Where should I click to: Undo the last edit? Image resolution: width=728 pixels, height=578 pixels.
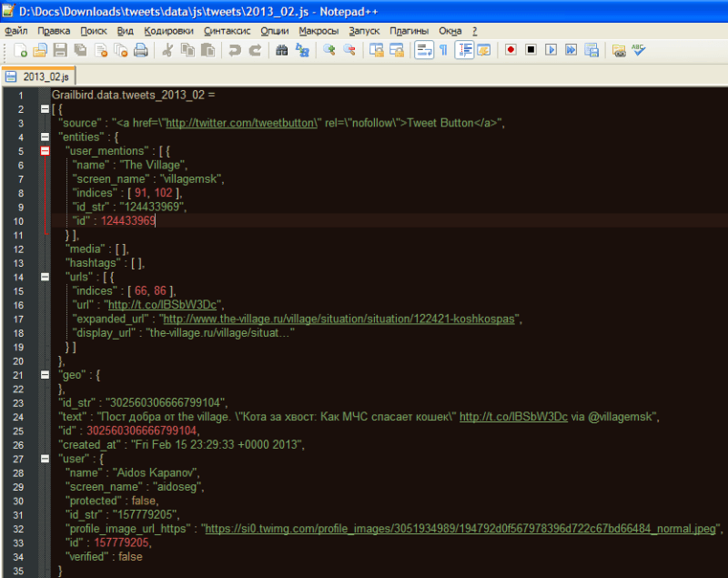point(235,50)
